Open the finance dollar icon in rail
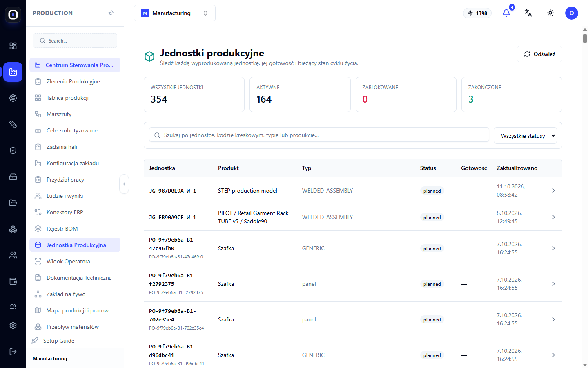 pyautogui.click(x=13, y=98)
